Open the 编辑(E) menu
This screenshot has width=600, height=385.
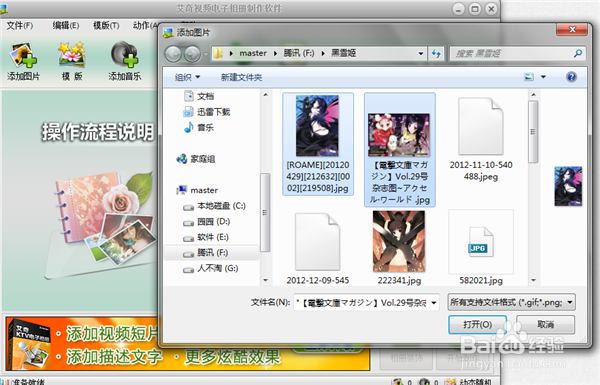tap(66, 26)
